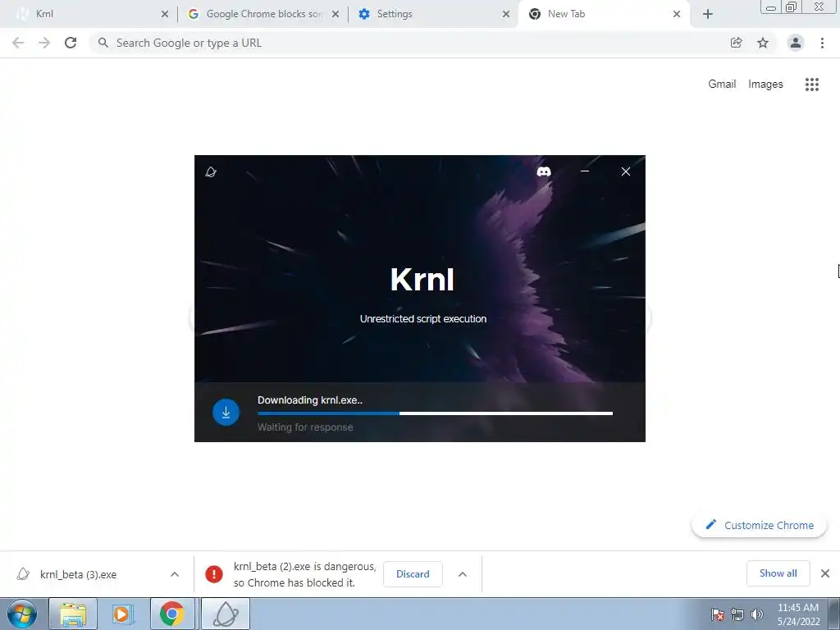Image resolution: width=840 pixels, height=630 pixels.
Task: Open a new tab with plus button
Action: pos(708,14)
